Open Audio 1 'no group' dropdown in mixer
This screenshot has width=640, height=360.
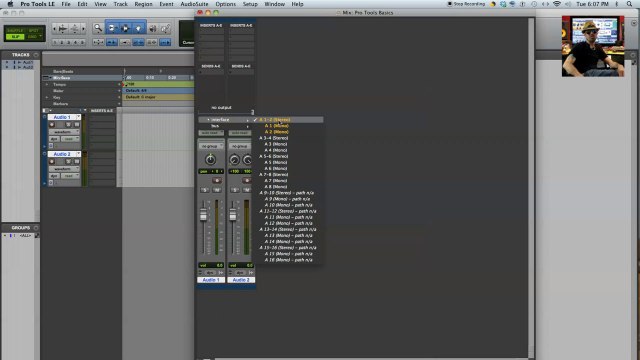(211, 146)
